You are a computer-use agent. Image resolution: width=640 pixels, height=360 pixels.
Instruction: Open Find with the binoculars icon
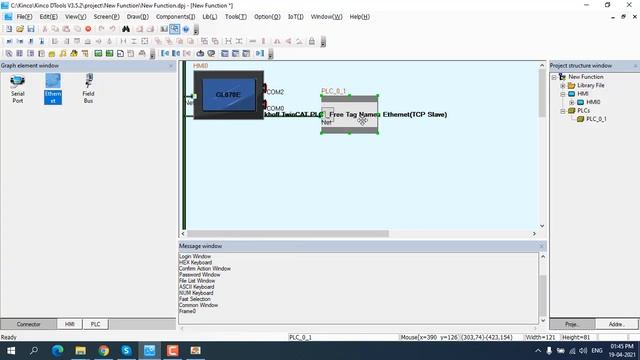tap(126, 29)
